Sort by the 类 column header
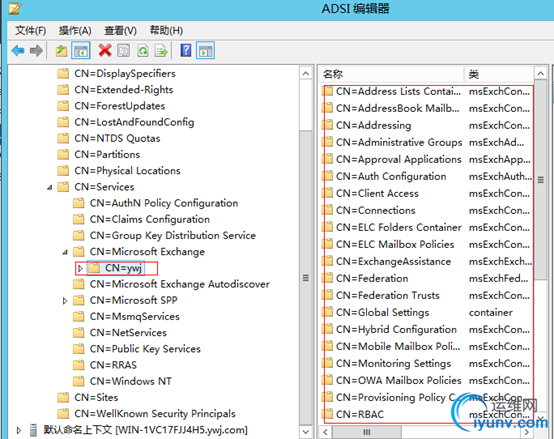The image size is (554, 439). [499, 74]
